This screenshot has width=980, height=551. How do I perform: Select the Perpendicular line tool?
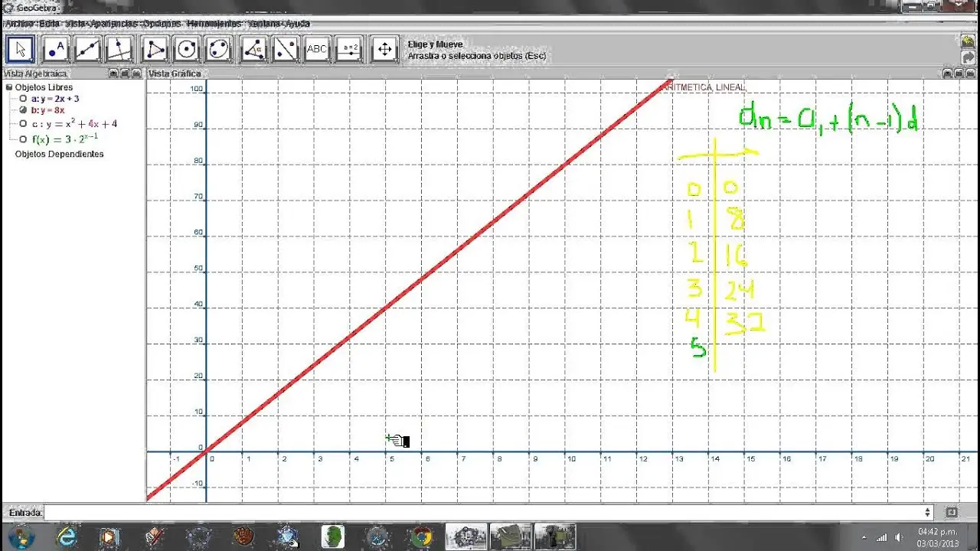[x=119, y=50]
